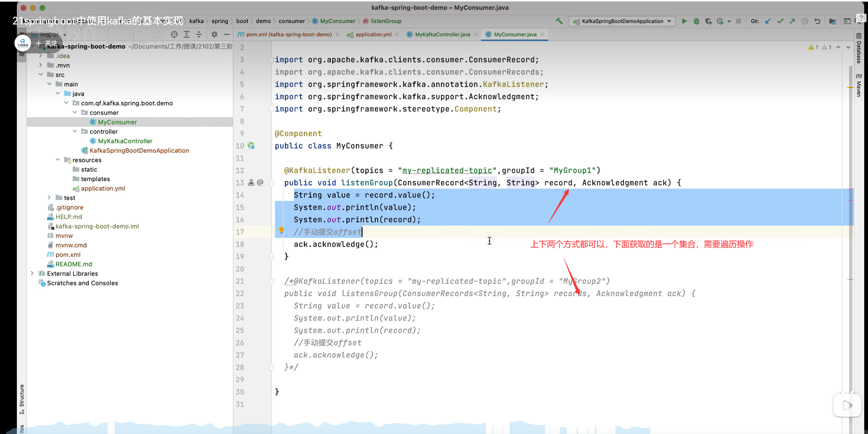Viewport: 868px width, 434px height.
Task: Click Git update project blue arrow
Action: coord(768,21)
